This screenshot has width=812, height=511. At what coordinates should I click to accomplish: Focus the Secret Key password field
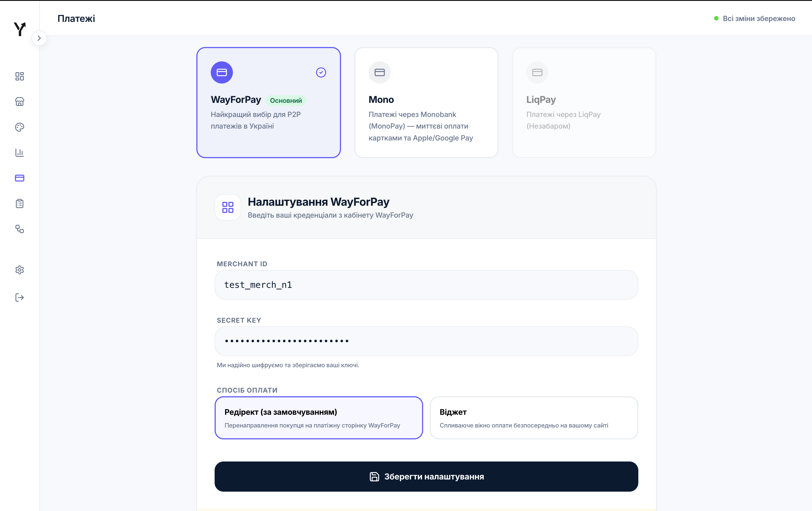coord(426,341)
